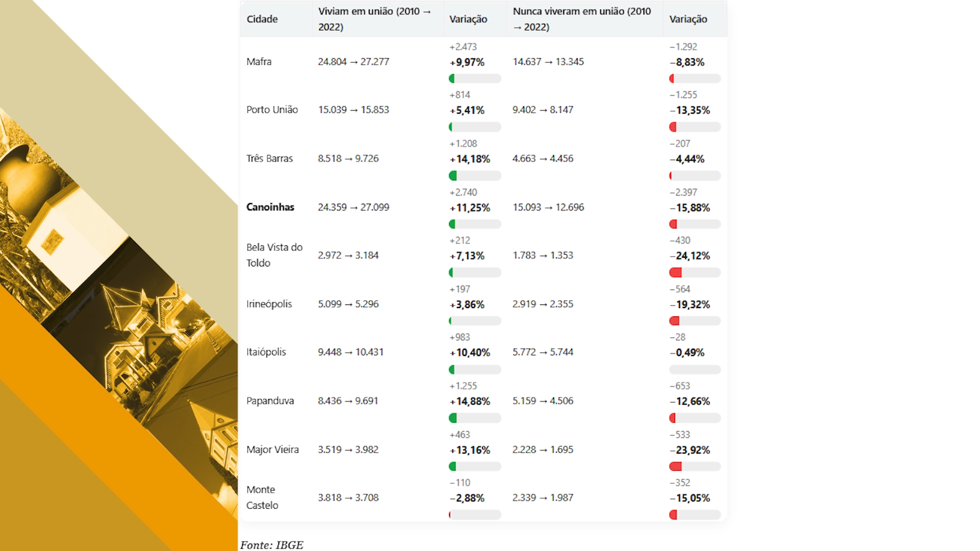Click the −19,32% value for Irineópolis

(x=690, y=304)
